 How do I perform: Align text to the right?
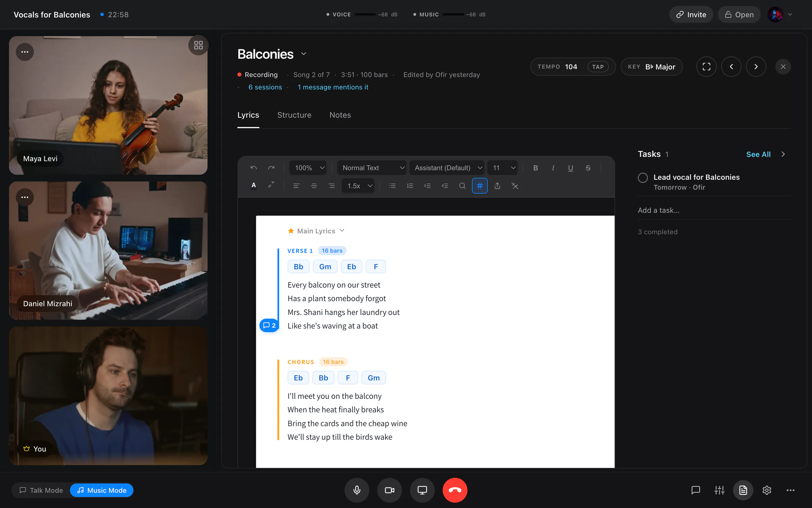(331, 186)
